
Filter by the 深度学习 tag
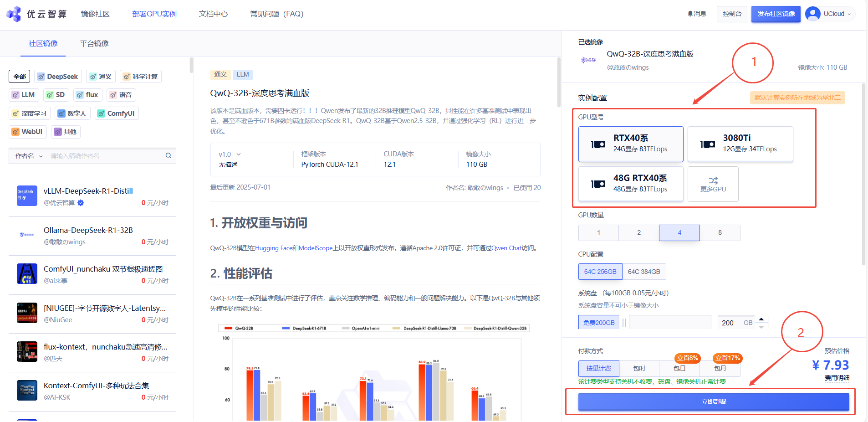[x=29, y=113]
